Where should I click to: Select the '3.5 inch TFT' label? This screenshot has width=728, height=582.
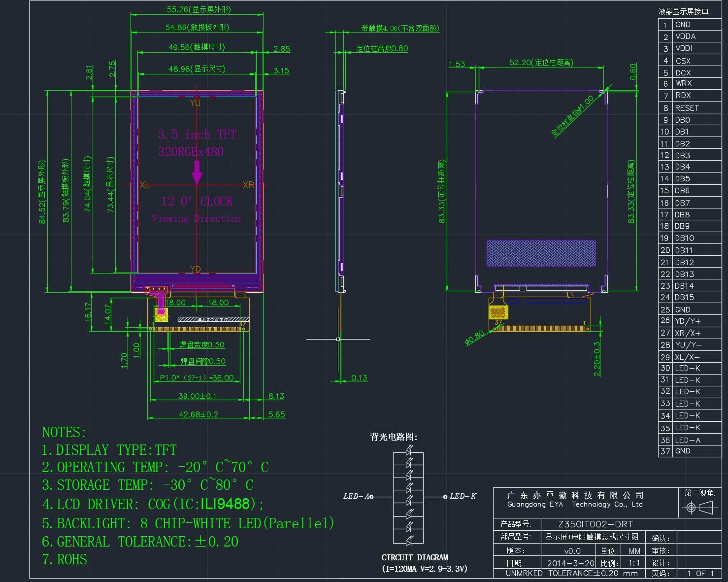[197, 135]
